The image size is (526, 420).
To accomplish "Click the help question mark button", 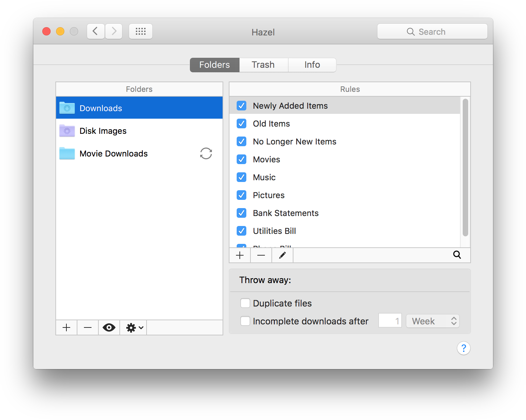I will pos(463,348).
